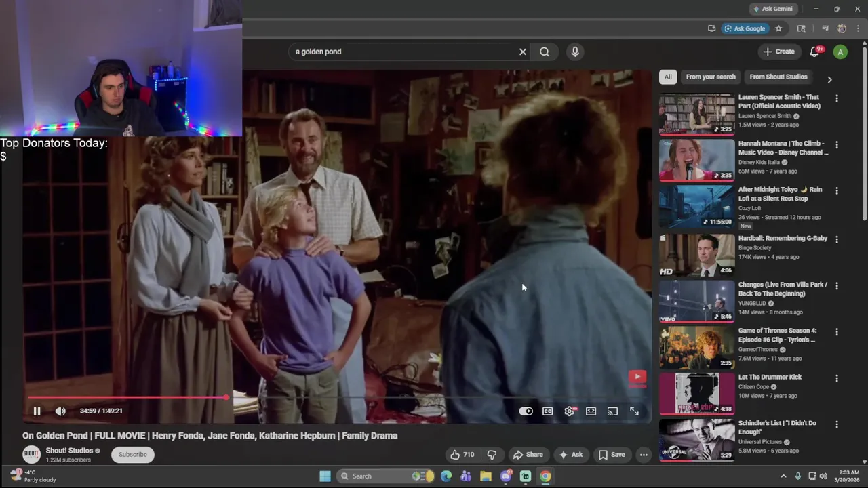Show hidden system tray icons
868x488 pixels.
click(783, 476)
